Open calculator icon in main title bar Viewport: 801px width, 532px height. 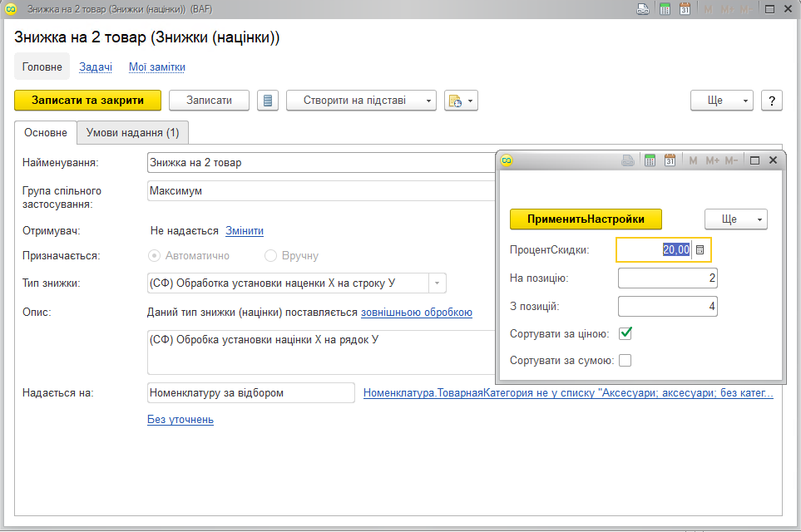665,9
